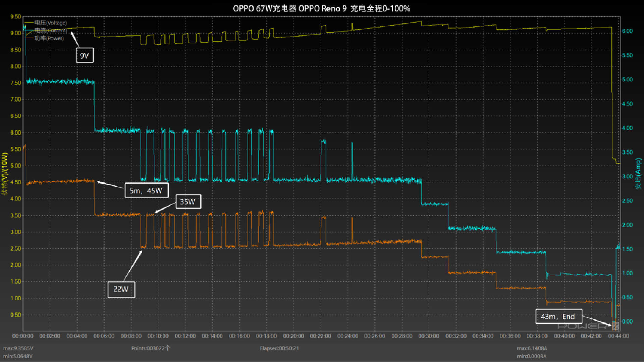Click the min:0.0008A current readout
This screenshot has height=362, width=644.
tap(532, 356)
